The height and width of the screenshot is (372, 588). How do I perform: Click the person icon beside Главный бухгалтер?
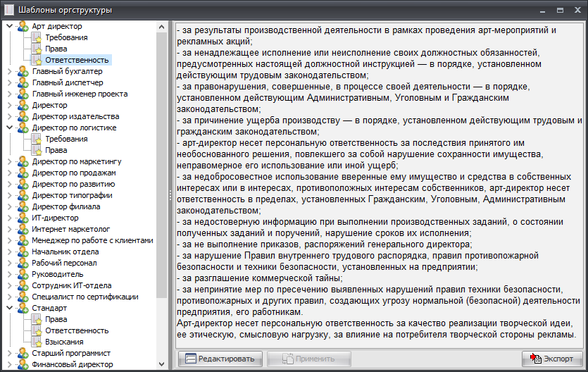(x=23, y=71)
